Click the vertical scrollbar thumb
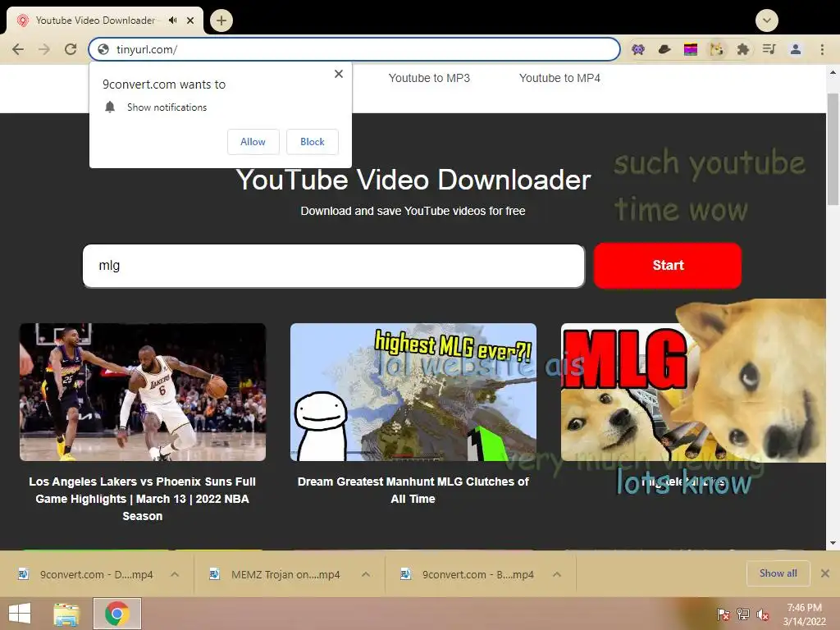The width and height of the screenshot is (840, 630). point(833,149)
